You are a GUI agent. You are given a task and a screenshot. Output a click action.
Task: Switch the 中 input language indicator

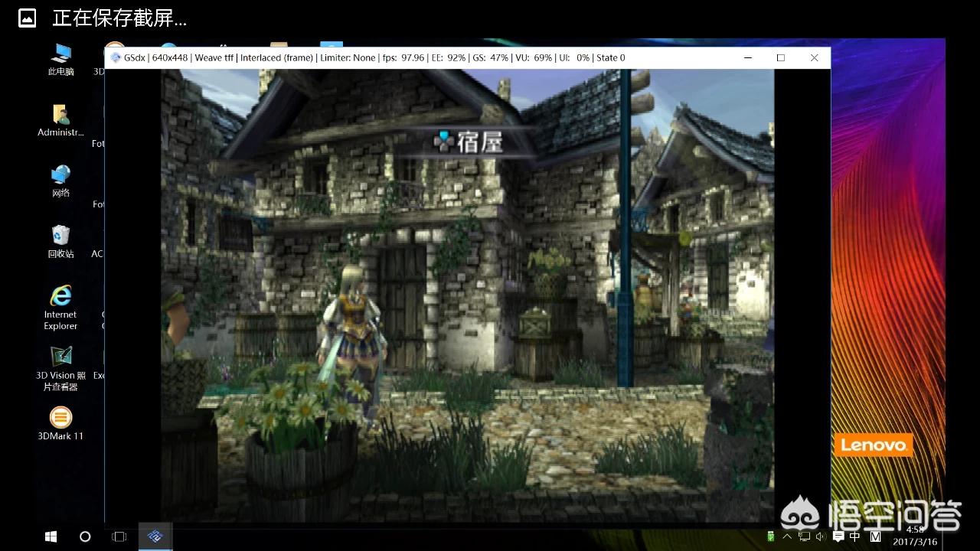pos(855,536)
